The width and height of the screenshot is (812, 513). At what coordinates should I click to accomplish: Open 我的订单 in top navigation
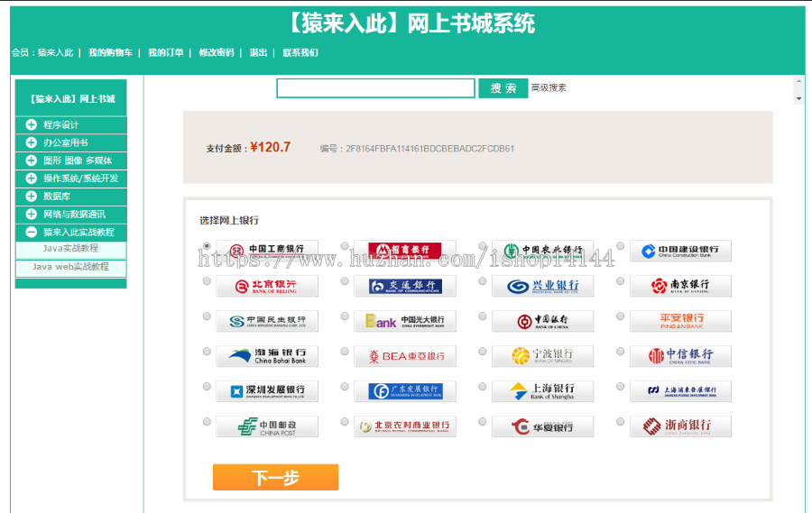(166, 53)
